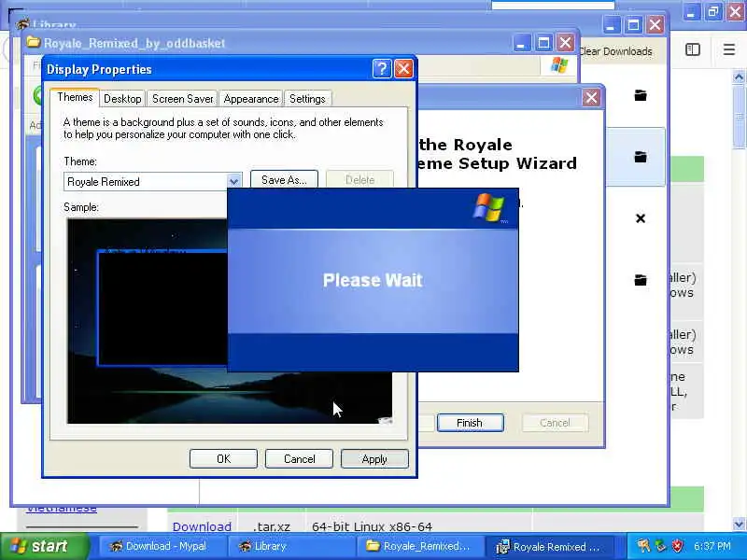Open the Settings tab

pos(307,99)
